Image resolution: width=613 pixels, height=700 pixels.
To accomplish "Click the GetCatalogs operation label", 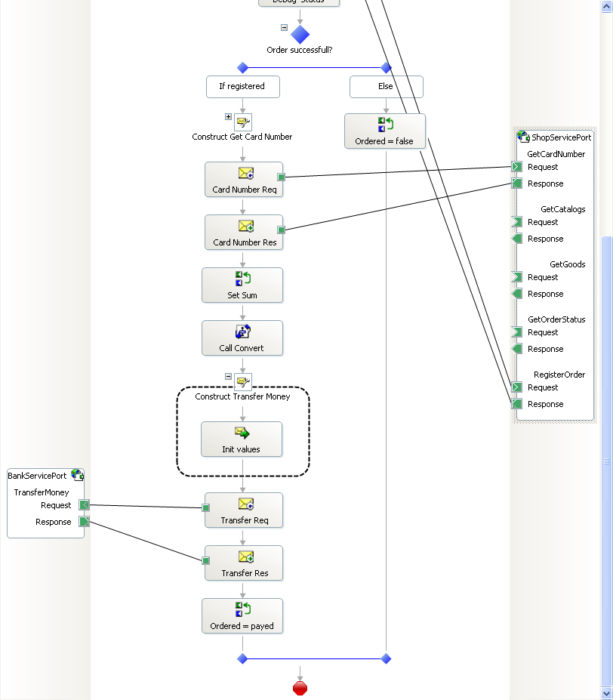I will click(x=563, y=209).
